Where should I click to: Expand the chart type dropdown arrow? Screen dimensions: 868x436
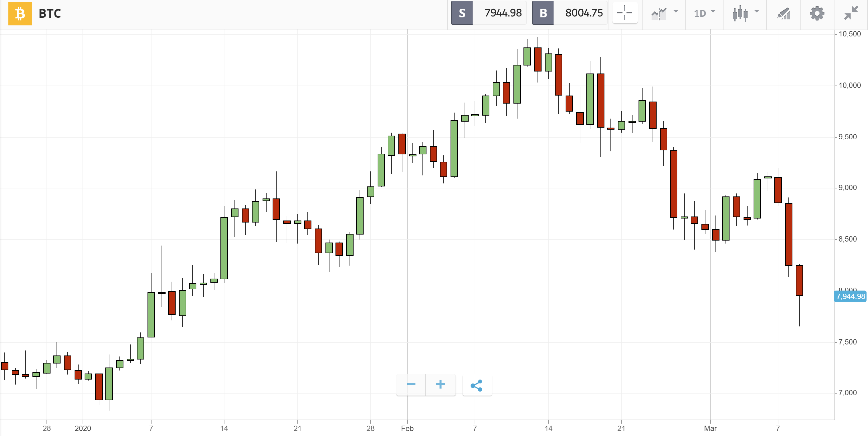click(757, 12)
